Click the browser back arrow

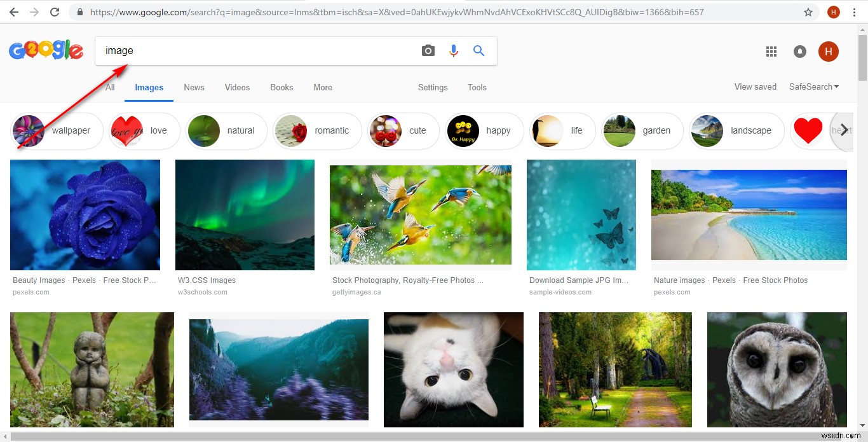[x=13, y=12]
